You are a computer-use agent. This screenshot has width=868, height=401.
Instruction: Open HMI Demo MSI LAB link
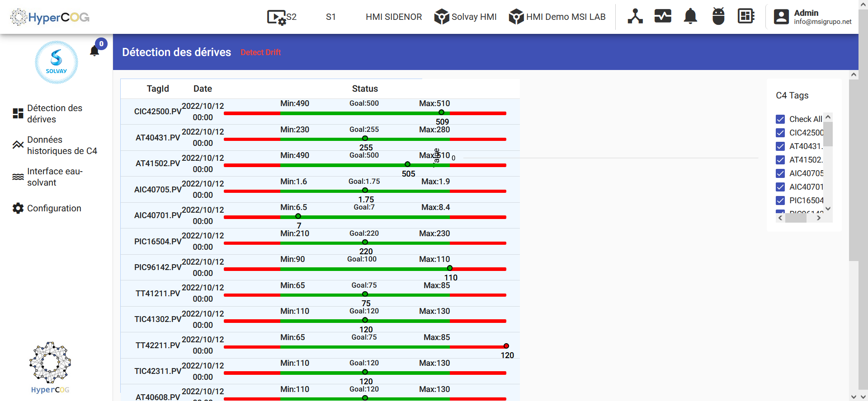[x=557, y=17]
